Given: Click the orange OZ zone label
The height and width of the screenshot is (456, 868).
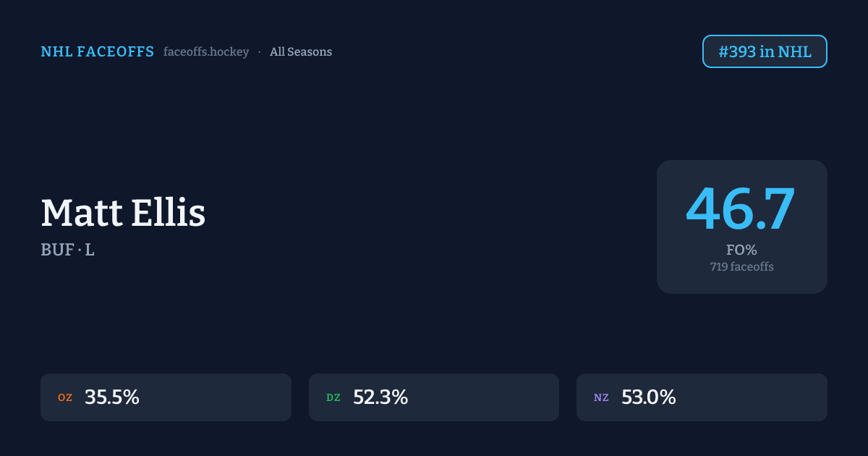Looking at the screenshot, I should click(x=65, y=397).
